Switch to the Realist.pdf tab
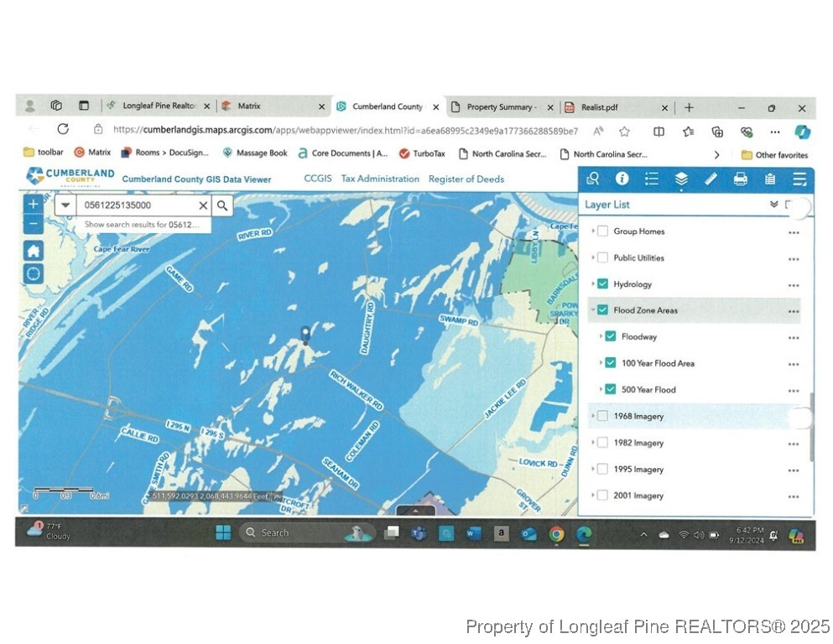 point(600,107)
